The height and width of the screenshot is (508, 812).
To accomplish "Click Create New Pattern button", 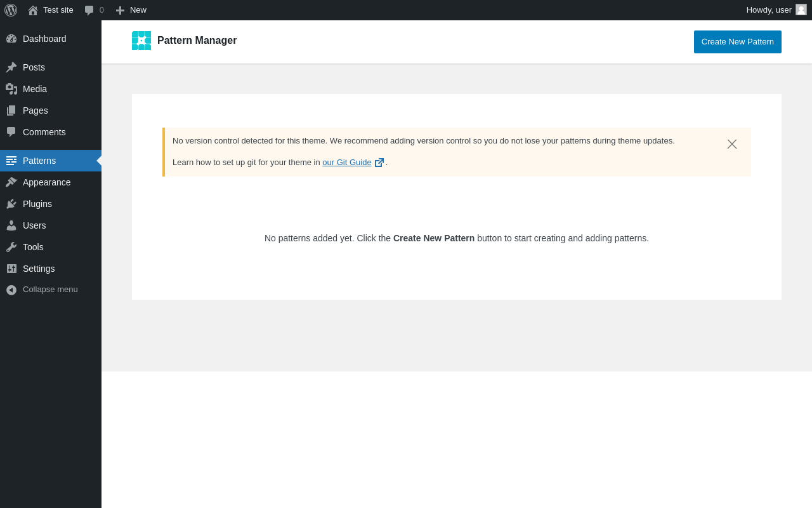I will [738, 42].
